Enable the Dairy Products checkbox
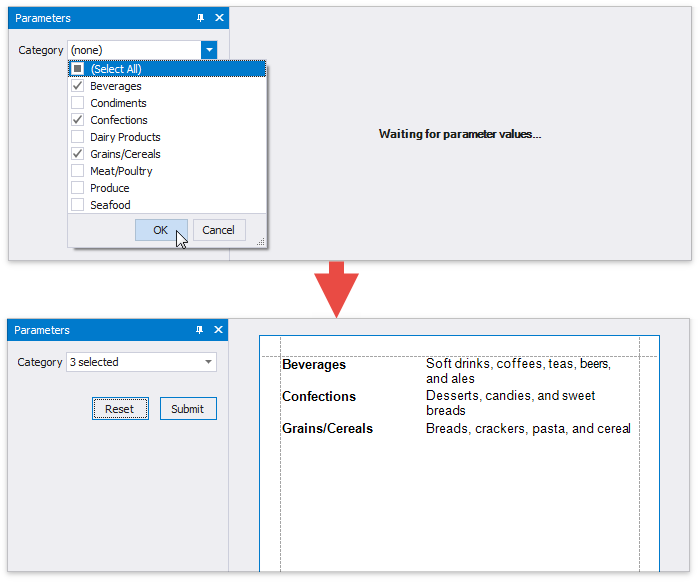Image resolution: width=700 pixels, height=583 pixels. tap(77, 137)
